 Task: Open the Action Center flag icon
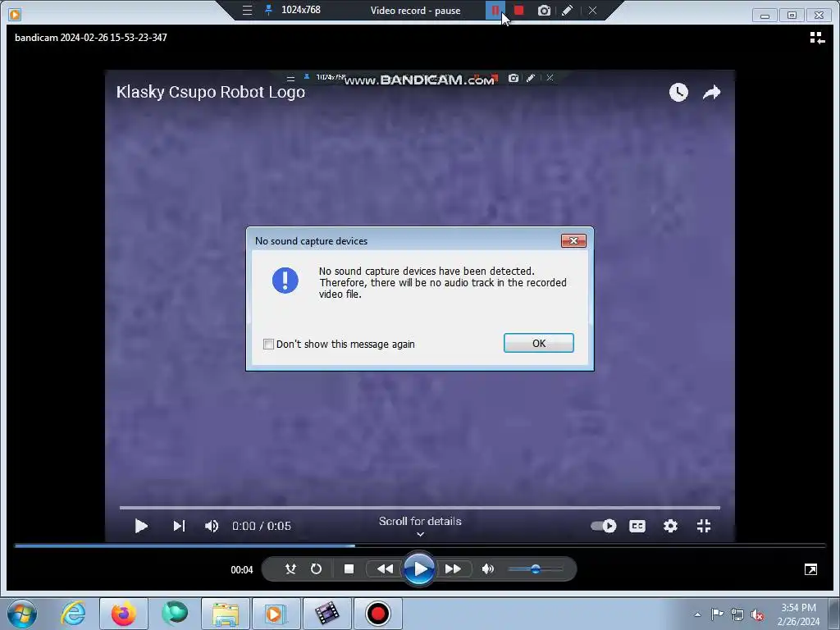(717, 614)
